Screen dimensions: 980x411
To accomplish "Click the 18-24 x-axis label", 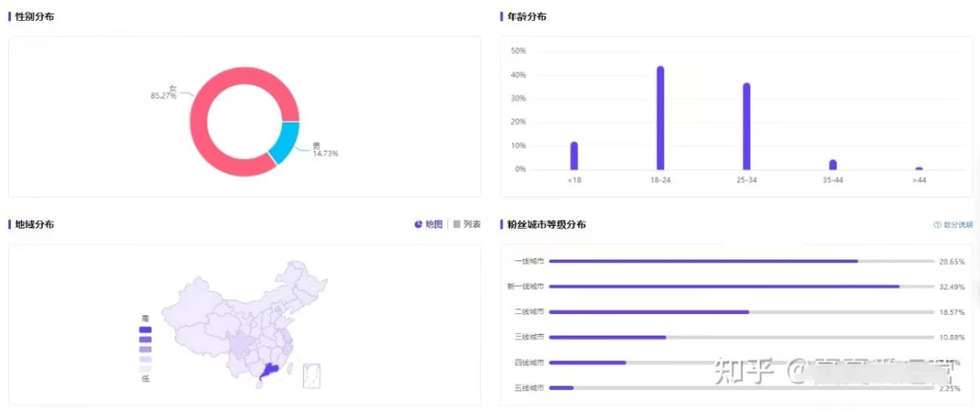I will point(660,180).
